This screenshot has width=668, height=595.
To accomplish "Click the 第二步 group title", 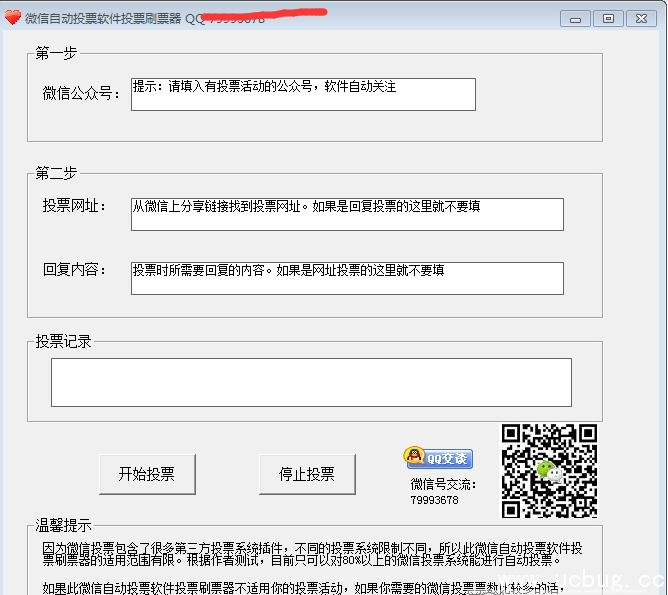I will point(56,173).
